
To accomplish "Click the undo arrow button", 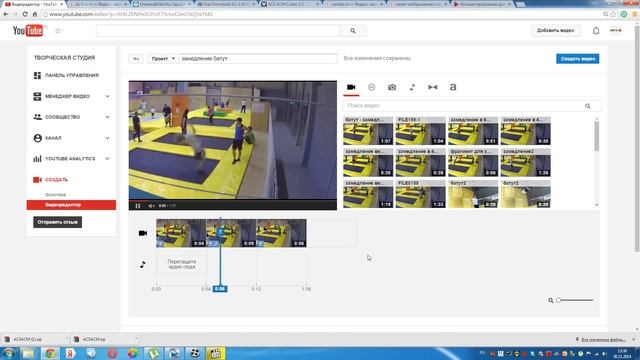I will point(136,59).
